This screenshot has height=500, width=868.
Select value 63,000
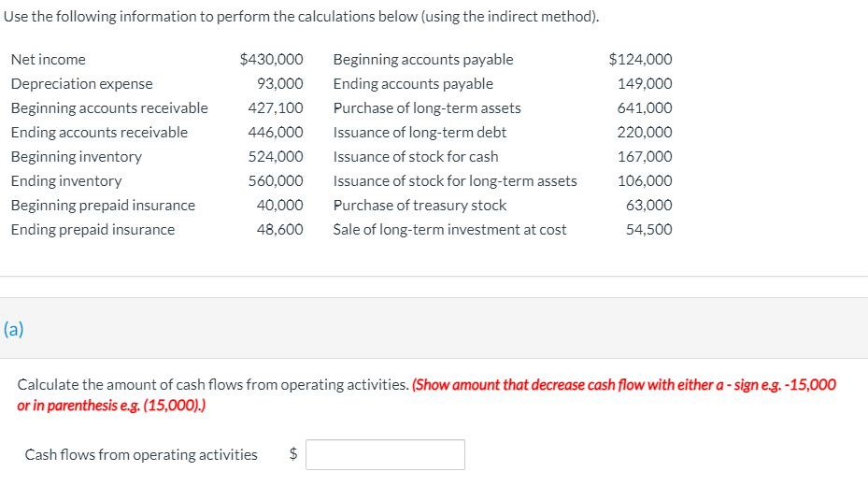[649, 206]
